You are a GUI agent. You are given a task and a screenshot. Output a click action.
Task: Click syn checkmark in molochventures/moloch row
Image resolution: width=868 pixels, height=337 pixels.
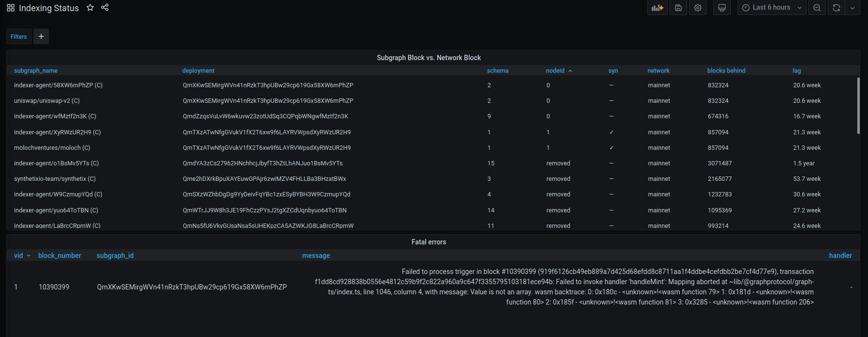tap(611, 148)
